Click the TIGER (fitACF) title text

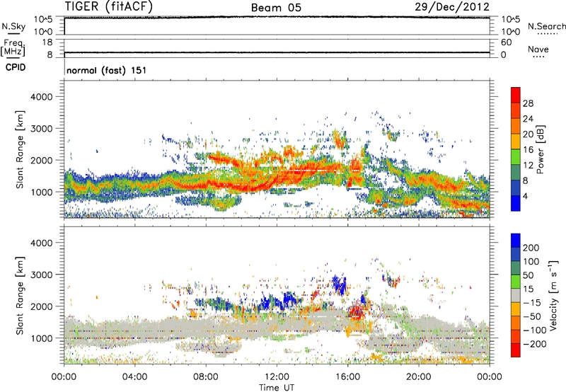click(109, 6)
